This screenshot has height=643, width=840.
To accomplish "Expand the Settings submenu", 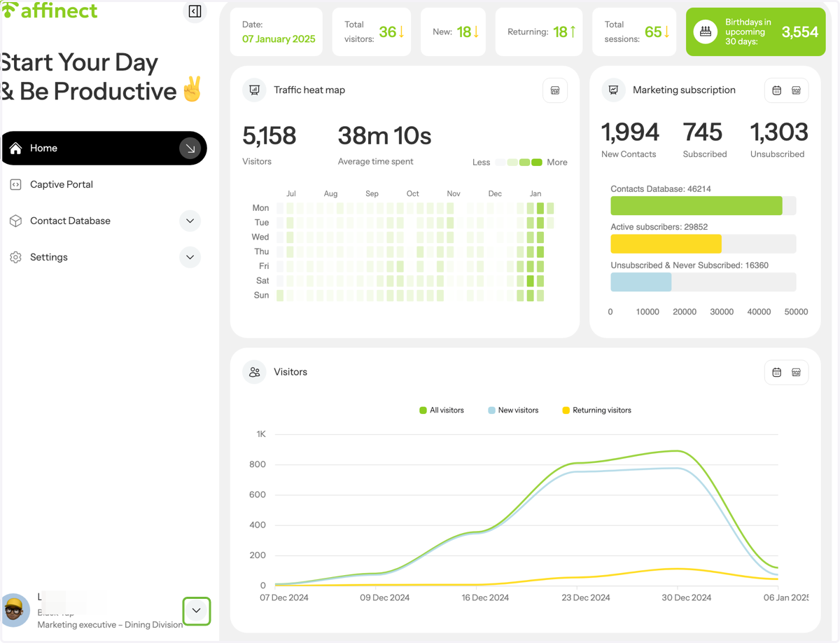I will [x=190, y=258].
